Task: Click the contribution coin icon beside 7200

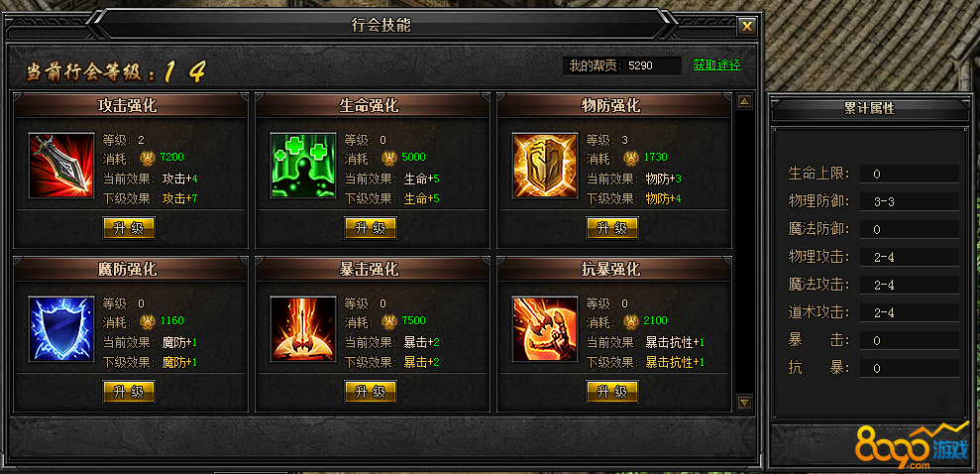Action: pyautogui.click(x=148, y=158)
